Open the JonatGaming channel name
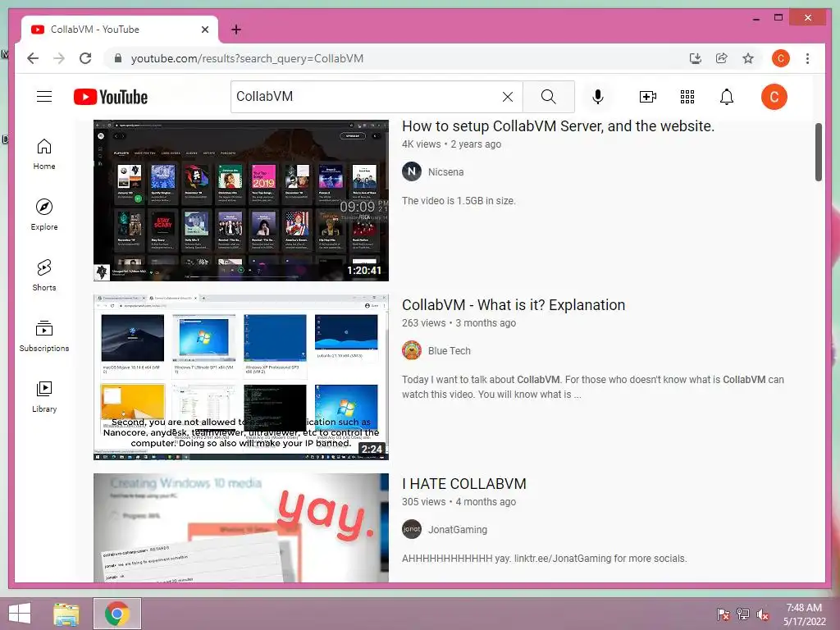The height and width of the screenshot is (630, 840). tap(458, 530)
